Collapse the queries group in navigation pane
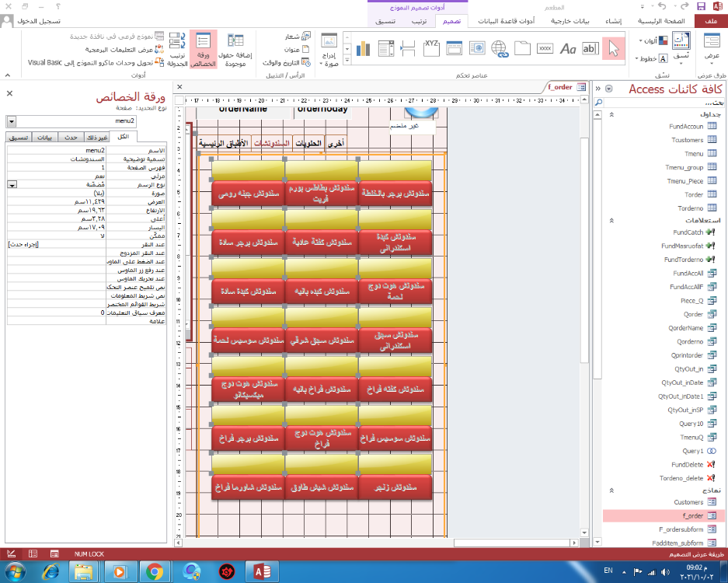728x583 pixels. coord(611,220)
